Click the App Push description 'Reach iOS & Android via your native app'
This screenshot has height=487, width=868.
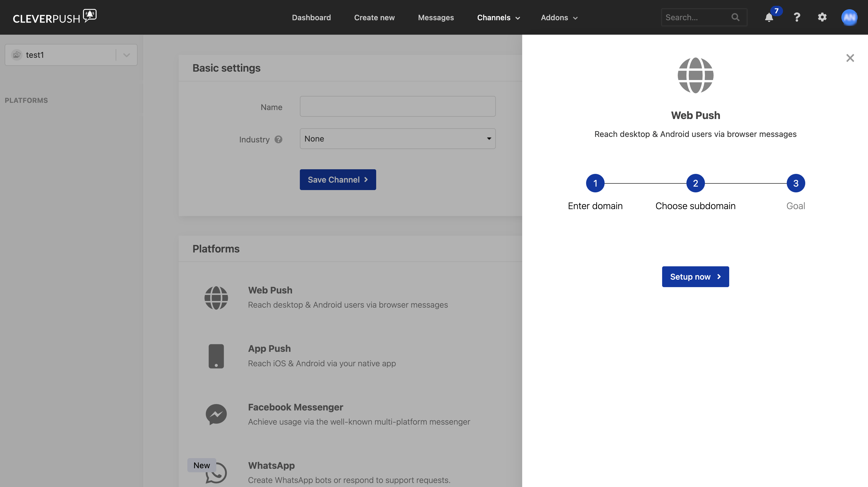322,363
